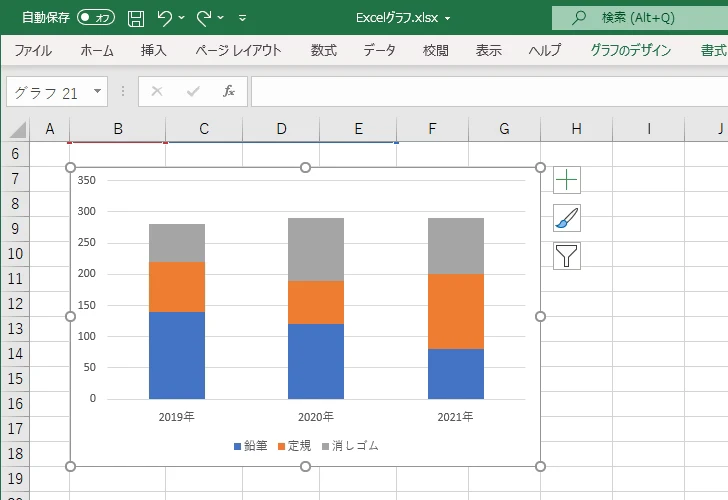Open the ヘルプ tab
Viewport: 728px width, 500px height.
(x=545, y=50)
